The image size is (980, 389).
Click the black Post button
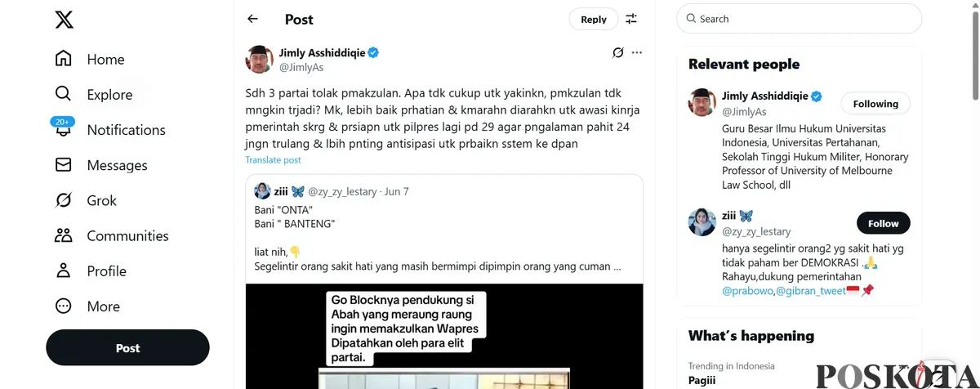pyautogui.click(x=127, y=347)
